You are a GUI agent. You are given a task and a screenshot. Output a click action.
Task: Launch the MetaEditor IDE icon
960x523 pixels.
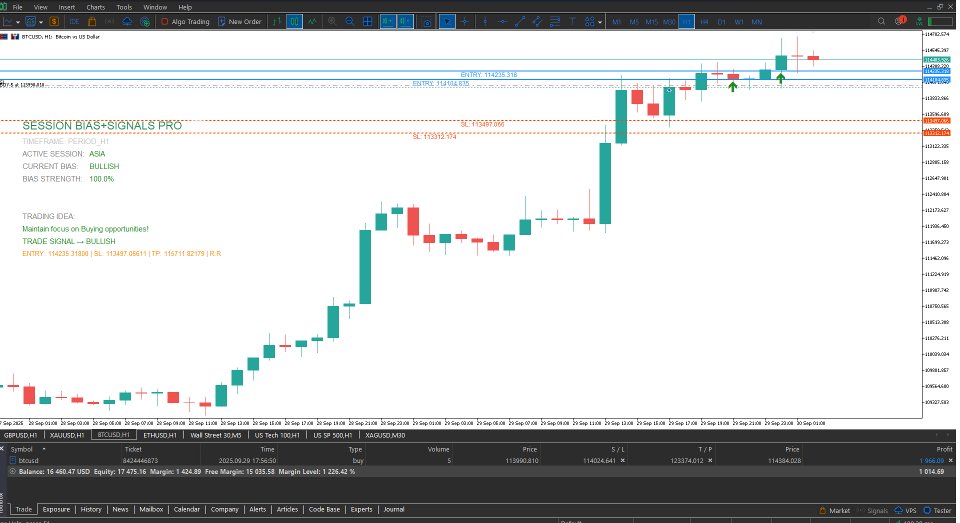74,21
